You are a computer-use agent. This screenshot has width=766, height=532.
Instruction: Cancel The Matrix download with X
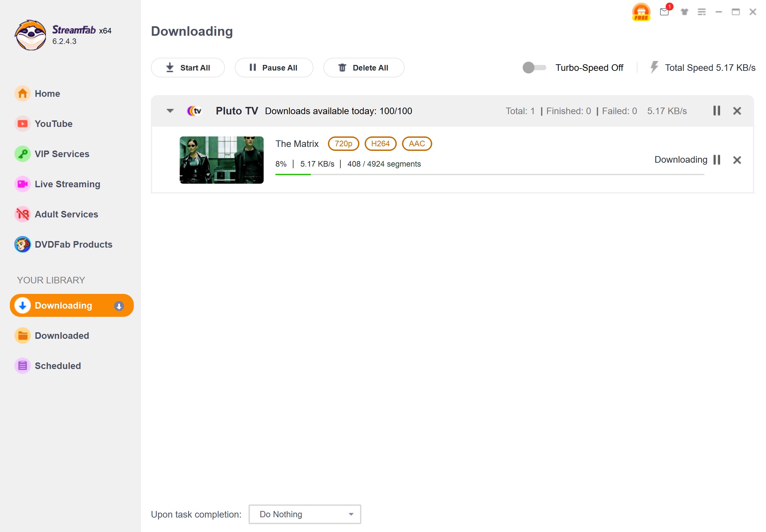(737, 160)
